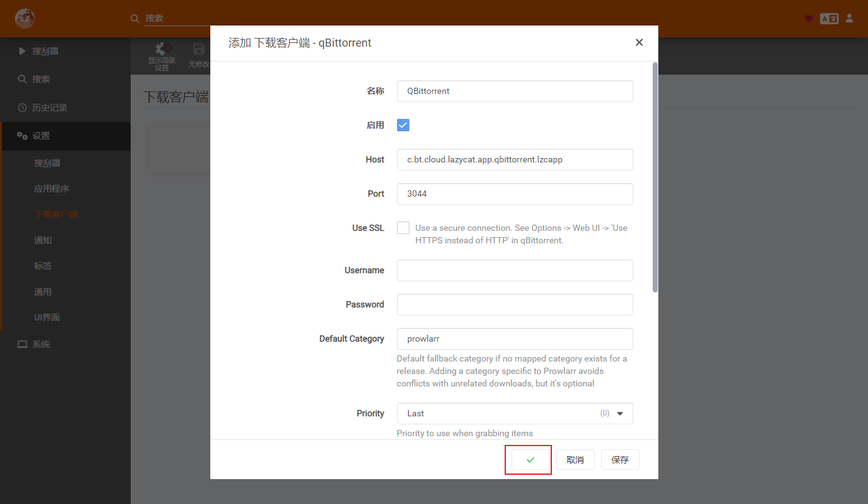Click the 显示高级设置 gear icon
Image resolution: width=868 pixels, height=504 pixels.
coord(162,49)
